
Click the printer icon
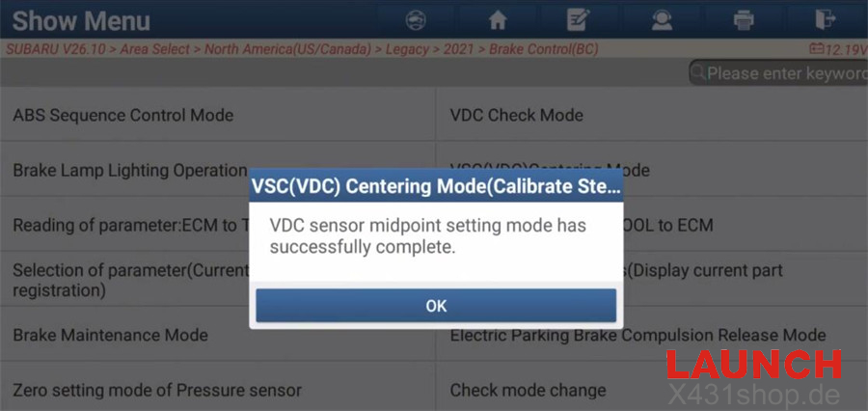point(744,19)
